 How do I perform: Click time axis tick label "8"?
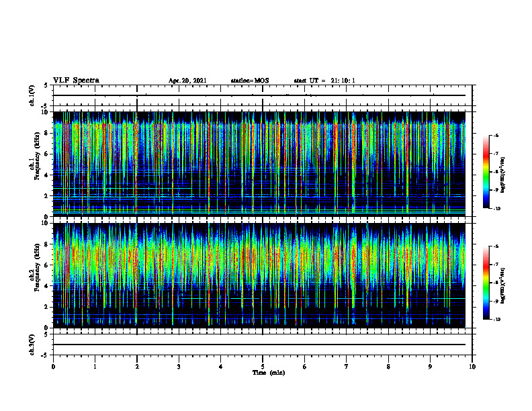[x=388, y=367]
